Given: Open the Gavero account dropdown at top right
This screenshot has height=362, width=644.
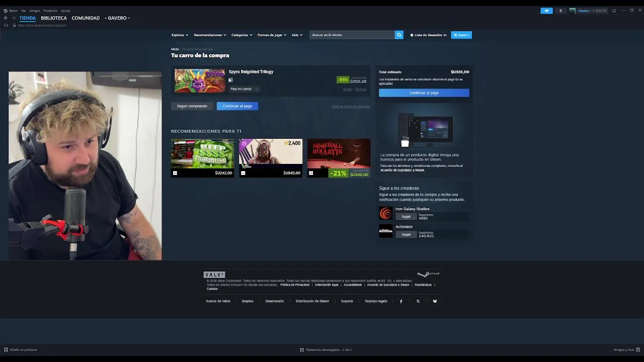Looking at the screenshot, I should pyautogui.click(x=587, y=11).
